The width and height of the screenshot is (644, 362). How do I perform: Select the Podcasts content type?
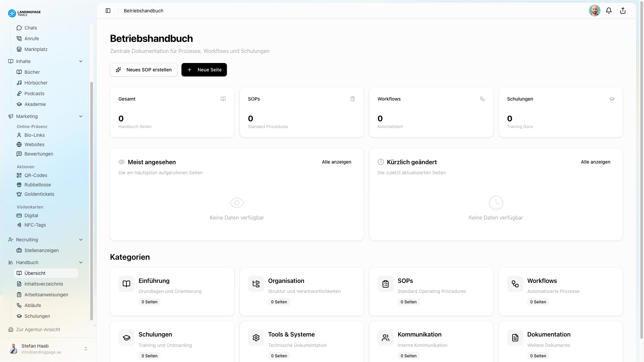pos(34,94)
